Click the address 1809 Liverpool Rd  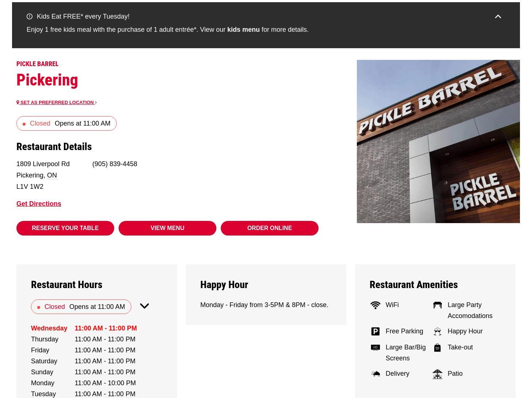click(x=43, y=164)
